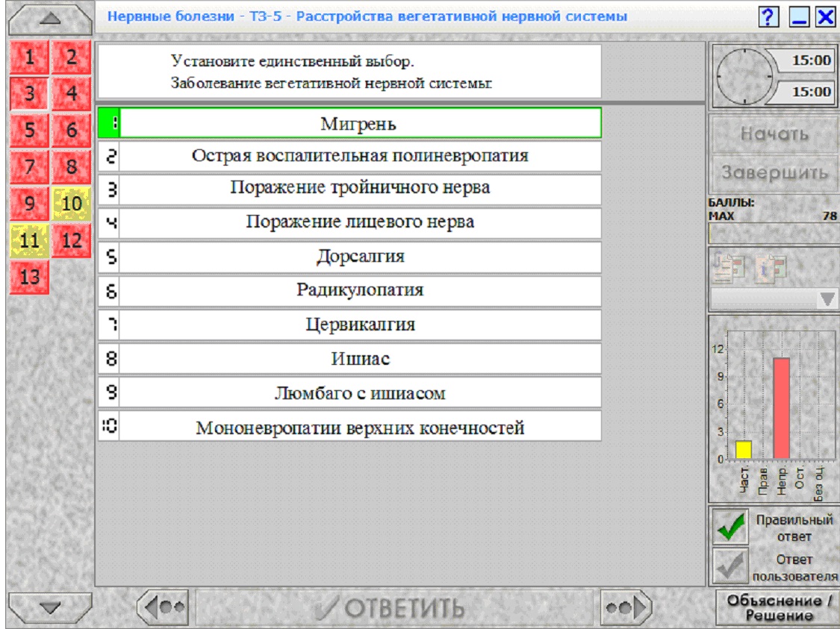Jump to question 1
Screen dimensions: 840x629
click(x=29, y=57)
